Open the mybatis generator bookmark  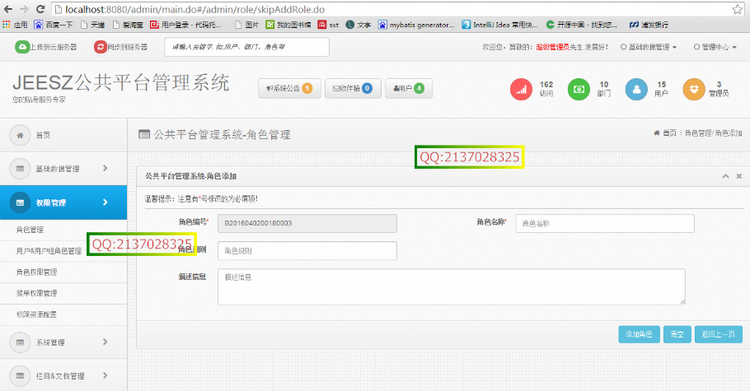point(416,24)
